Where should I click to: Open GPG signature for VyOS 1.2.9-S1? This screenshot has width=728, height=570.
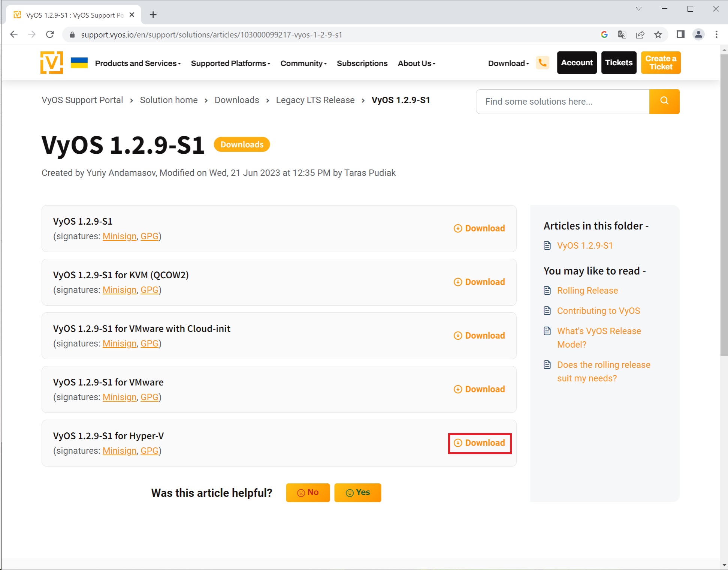click(149, 236)
